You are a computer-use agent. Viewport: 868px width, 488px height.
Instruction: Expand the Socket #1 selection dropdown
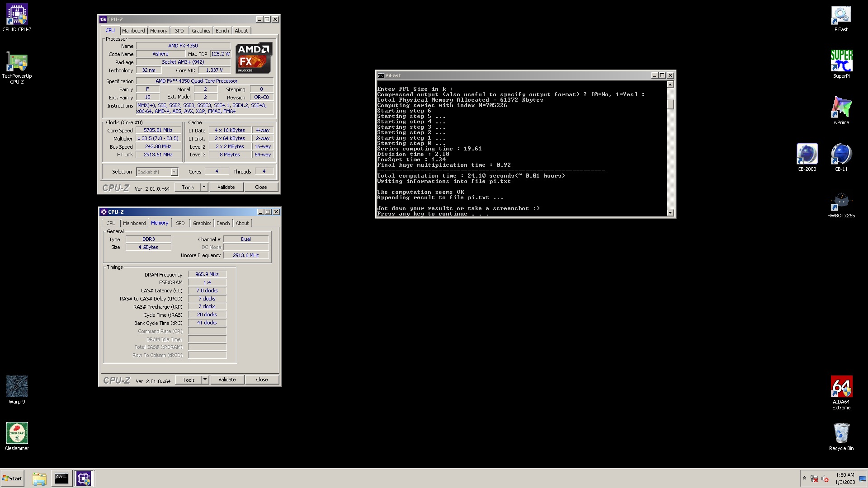[x=174, y=172]
